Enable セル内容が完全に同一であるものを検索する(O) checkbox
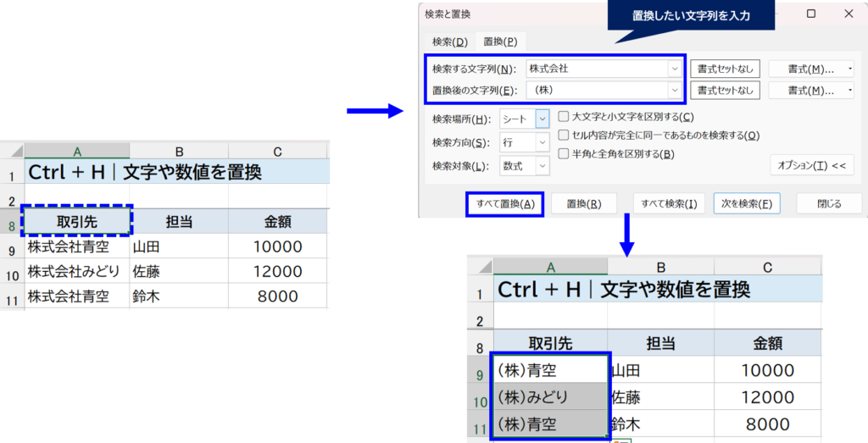 pyautogui.click(x=563, y=135)
